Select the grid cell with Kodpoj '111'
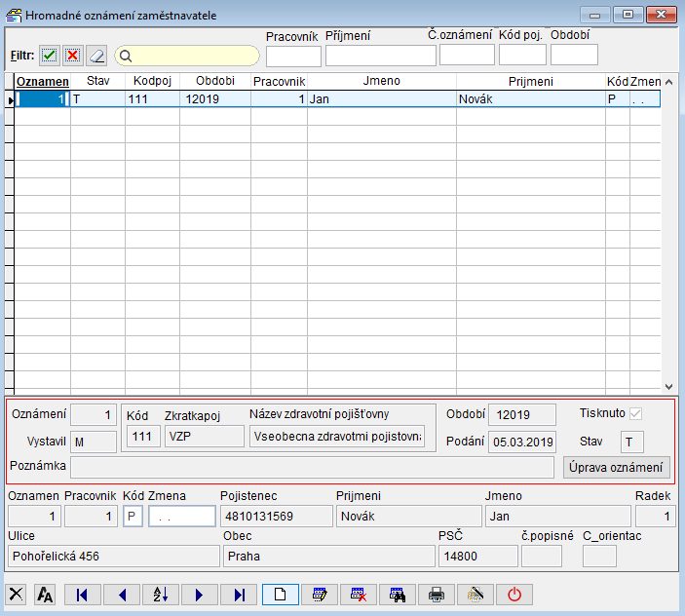Screen dimensions: 685x616 click(152, 99)
